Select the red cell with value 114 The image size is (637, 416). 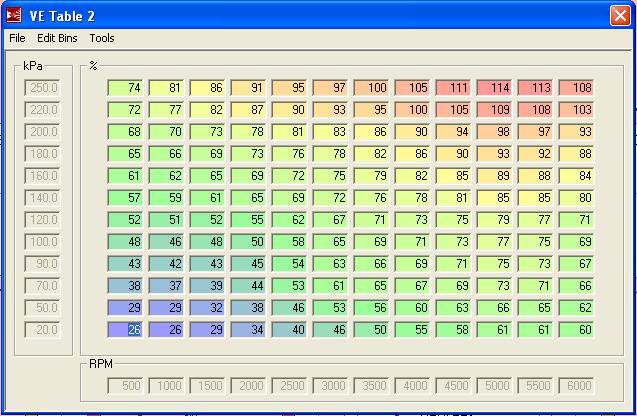[494, 88]
